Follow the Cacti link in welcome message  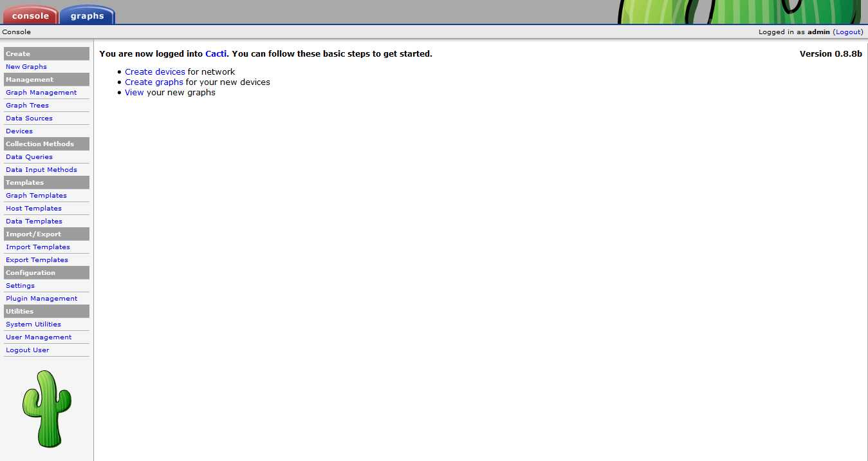[x=216, y=54]
